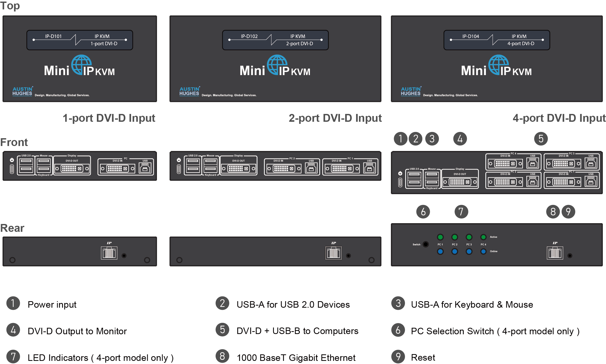Click the Ethernet IP port on the 1-port rear panel
This screenshot has height=364, width=606.
click(109, 253)
